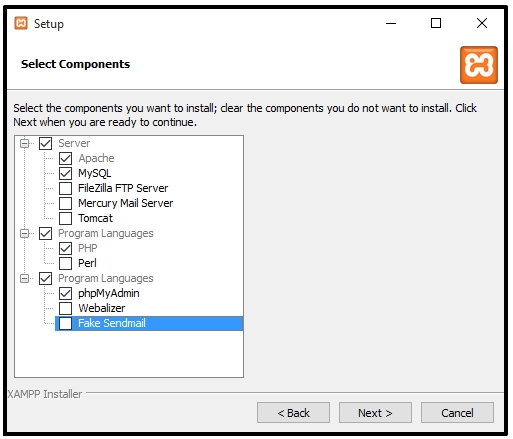Select the PHP tree item label

88,248
